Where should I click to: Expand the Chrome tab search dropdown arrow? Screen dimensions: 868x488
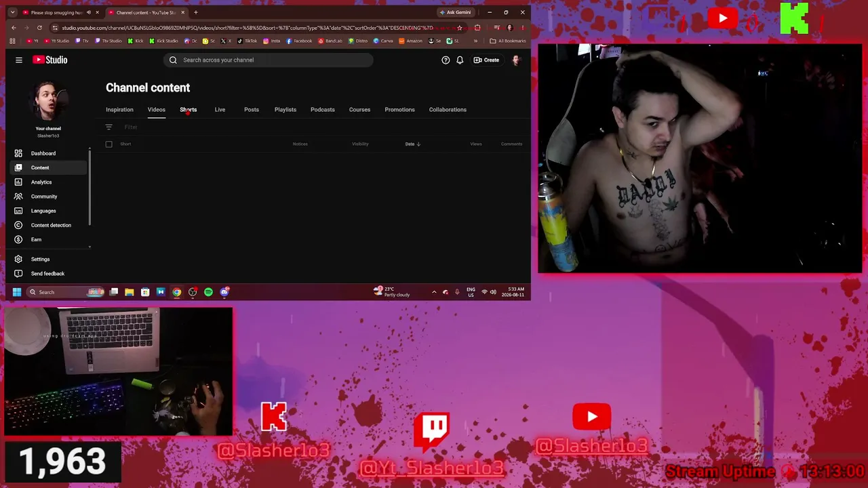[x=12, y=12]
